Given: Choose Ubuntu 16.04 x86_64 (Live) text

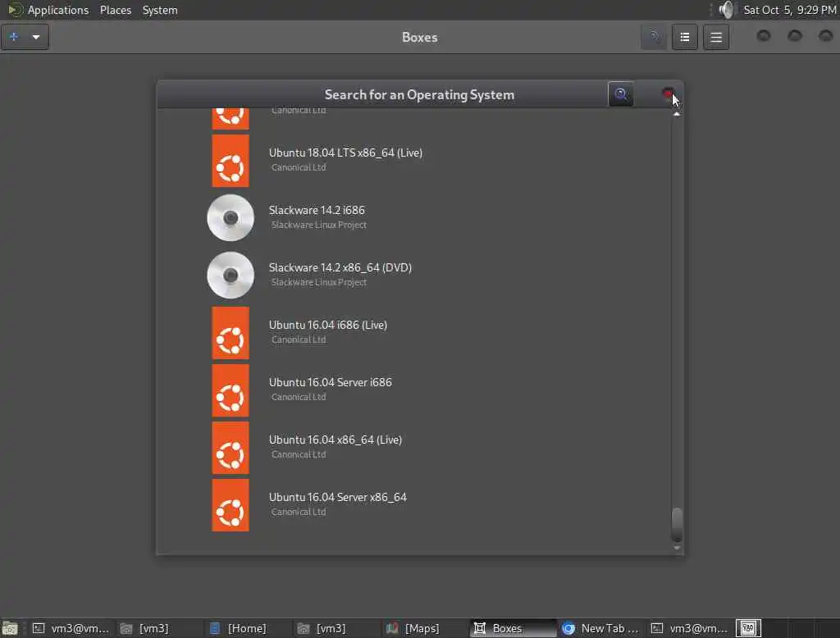Looking at the screenshot, I should (336, 440).
